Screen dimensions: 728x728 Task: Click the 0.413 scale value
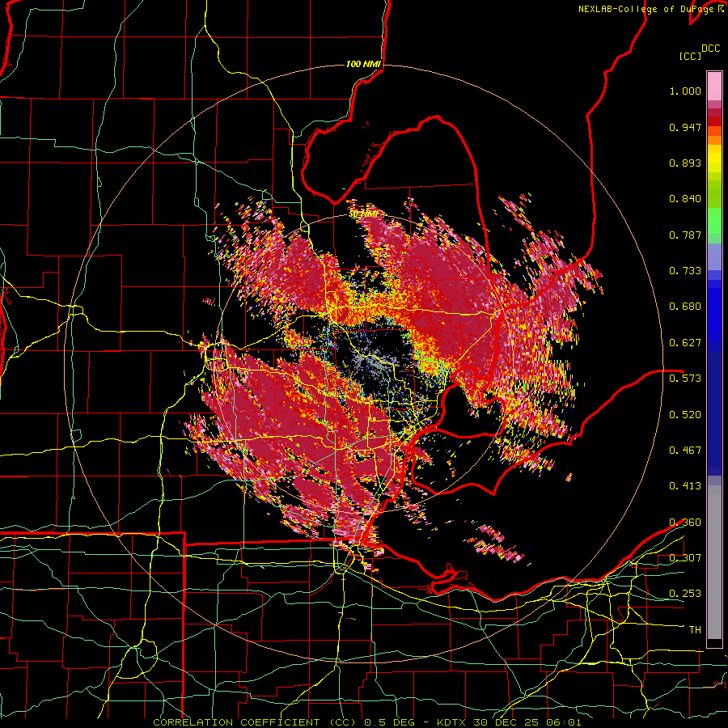coord(685,486)
